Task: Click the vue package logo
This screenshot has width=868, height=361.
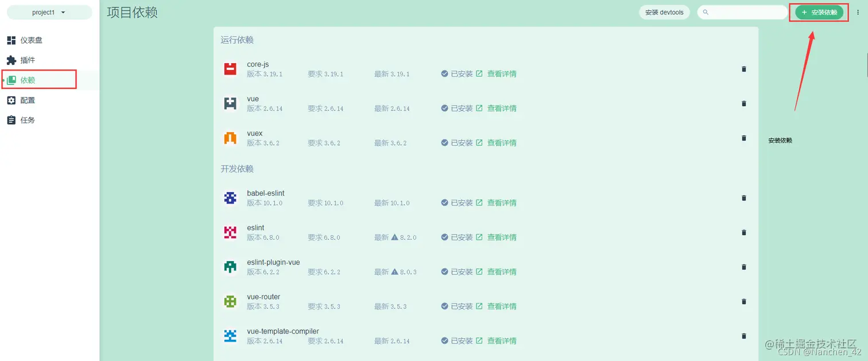Action: tap(230, 103)
